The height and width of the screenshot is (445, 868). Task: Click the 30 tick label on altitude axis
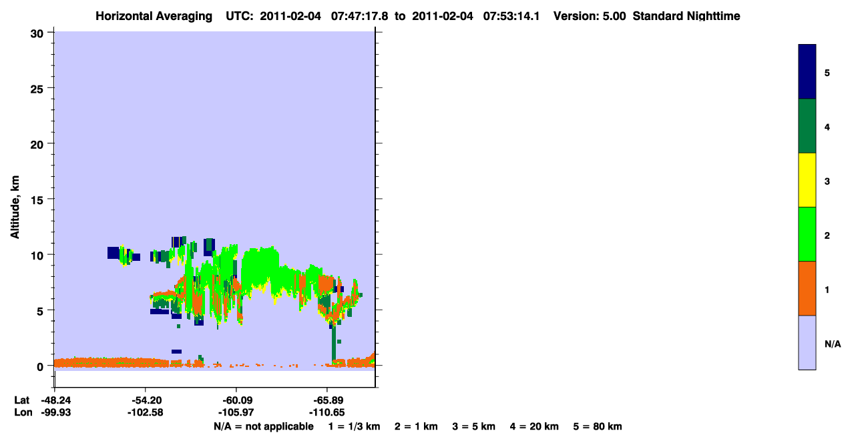39,33
